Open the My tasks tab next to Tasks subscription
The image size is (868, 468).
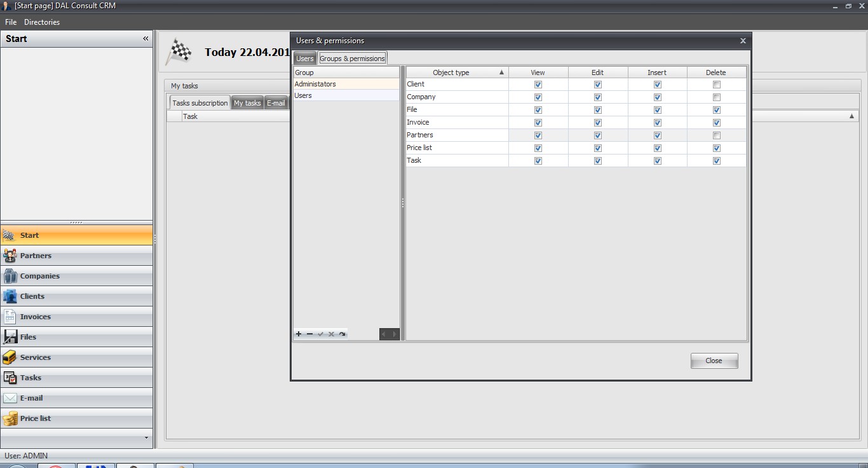coord(247,103)
